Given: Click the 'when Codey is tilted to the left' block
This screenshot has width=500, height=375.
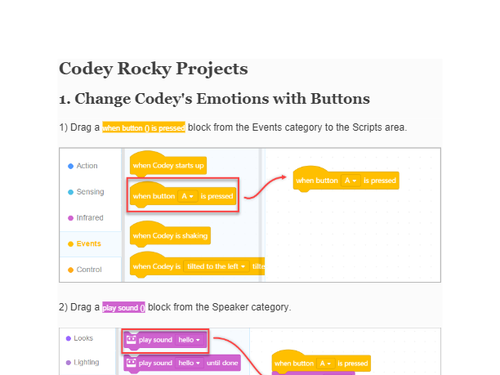Looking at the screenshot, I should coord(197,265).
